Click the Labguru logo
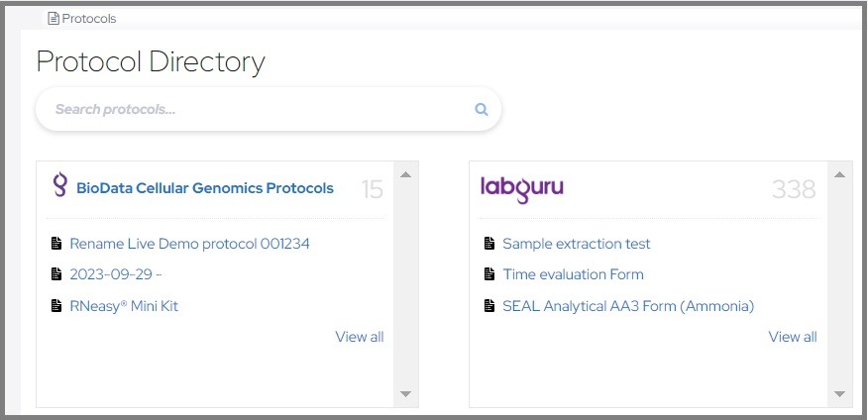The height and width of the screenshot is (420, 868). (x=521, y=188)
